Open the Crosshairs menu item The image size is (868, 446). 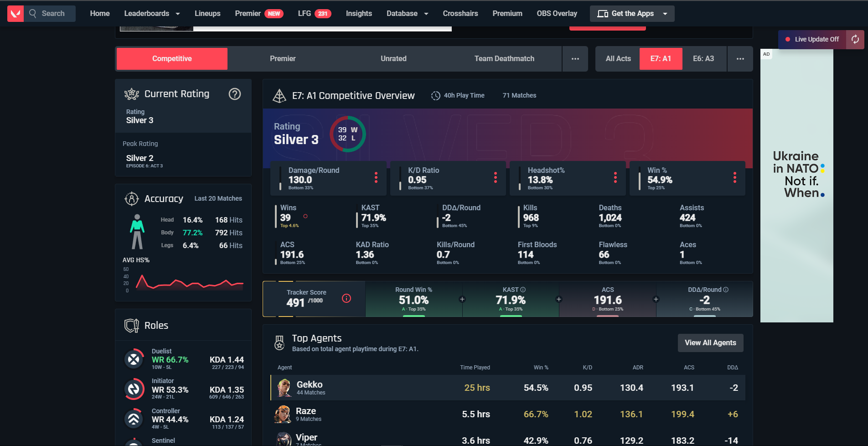point(460,14)
